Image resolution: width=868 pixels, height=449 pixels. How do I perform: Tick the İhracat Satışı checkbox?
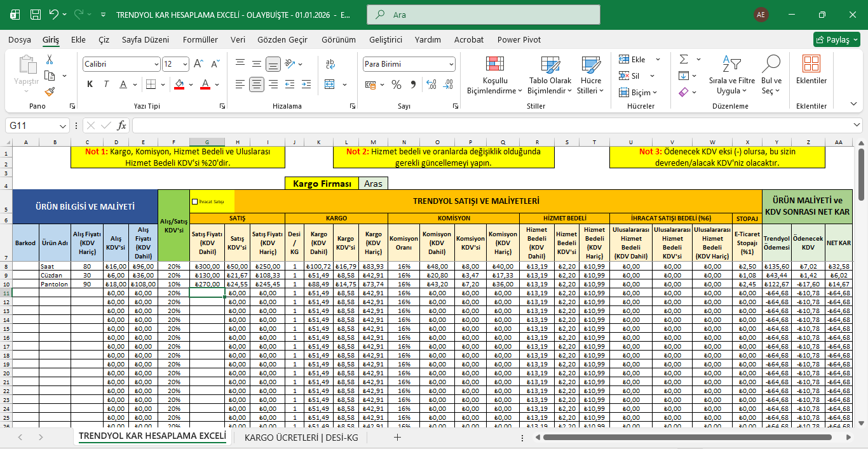[x=194, y=201]
